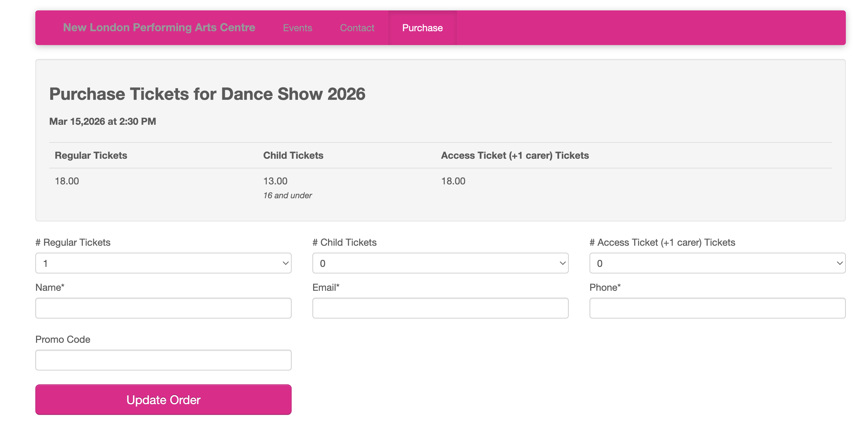Screen dimensions: 868x445
Task: Click the Email* field label
Action: pos(326,287)
